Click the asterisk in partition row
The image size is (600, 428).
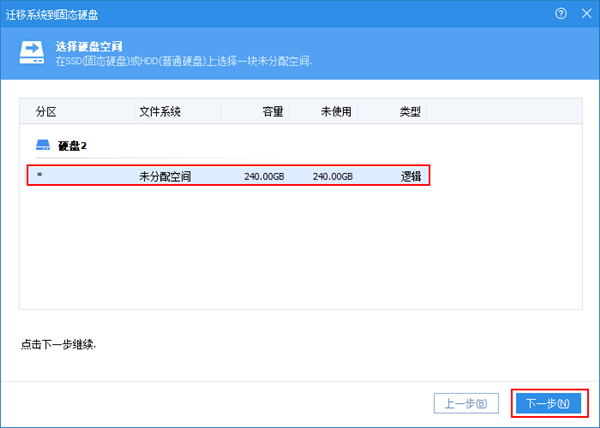pos(39,177)
